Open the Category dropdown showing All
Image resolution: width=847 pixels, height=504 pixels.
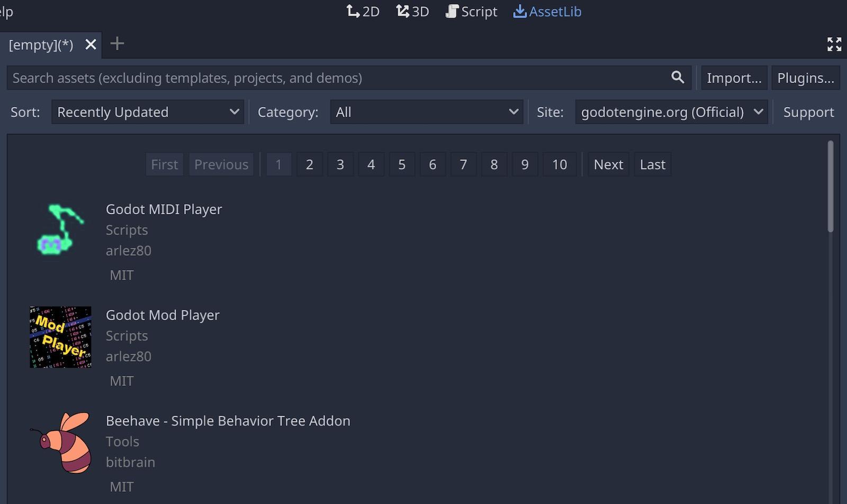click(x=427, y=112)
